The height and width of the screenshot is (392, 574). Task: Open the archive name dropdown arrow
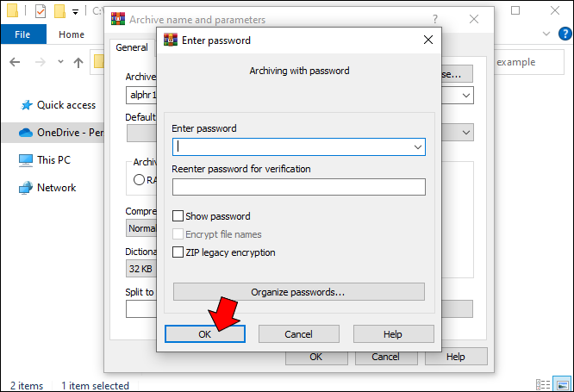(466, 95)
